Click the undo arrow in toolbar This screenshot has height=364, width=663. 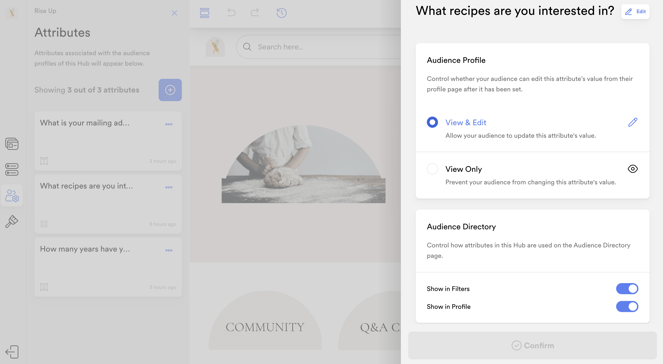pyautogui.click(x=231, y=12)
